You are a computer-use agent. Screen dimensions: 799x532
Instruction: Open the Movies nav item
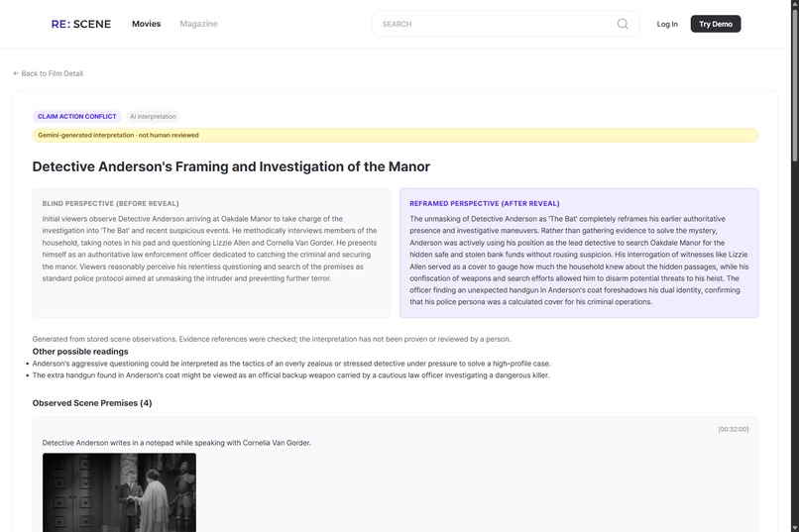coord(147,24)
